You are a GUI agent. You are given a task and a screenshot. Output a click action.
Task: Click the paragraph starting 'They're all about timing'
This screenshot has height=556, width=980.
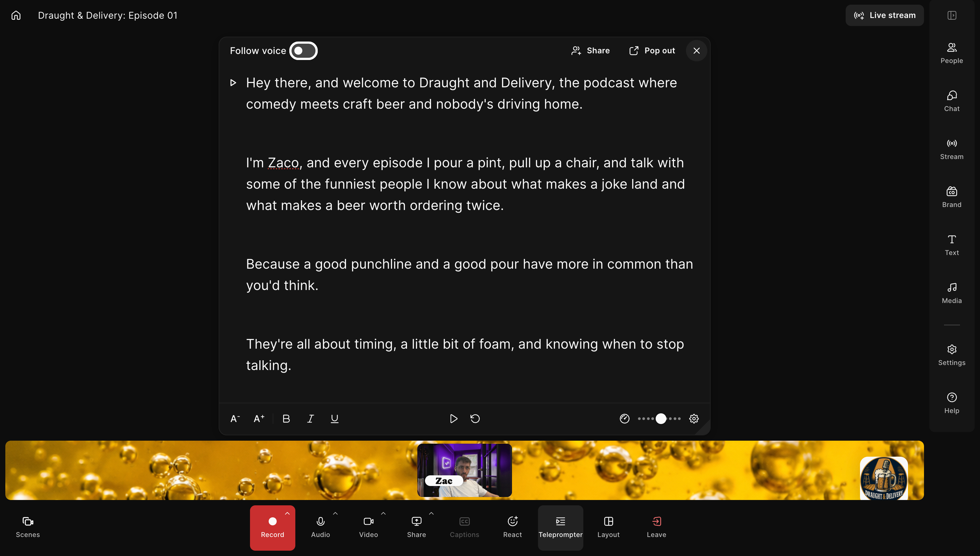pos(465,355)
